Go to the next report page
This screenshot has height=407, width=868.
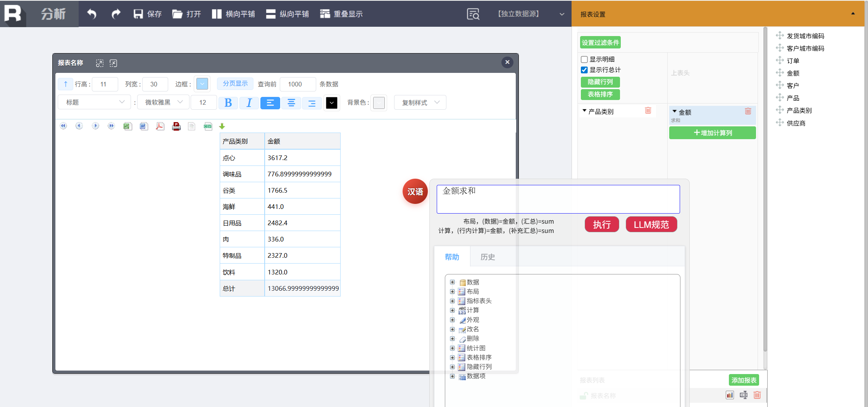pyautogui.click(x=95, y=126)
